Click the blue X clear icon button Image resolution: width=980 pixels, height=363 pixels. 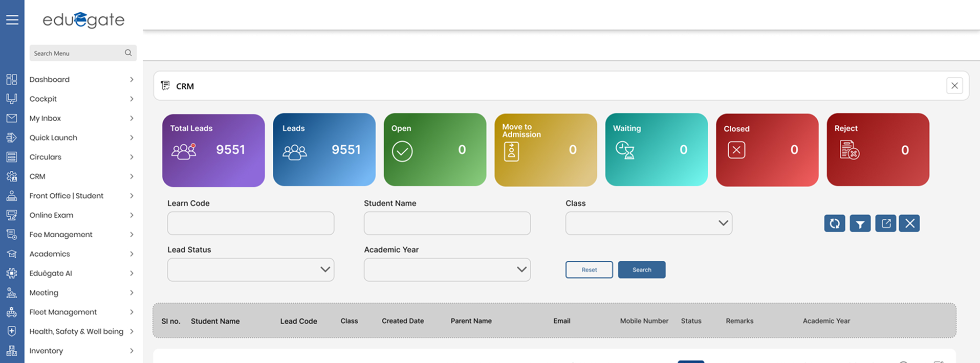[909, 223]
